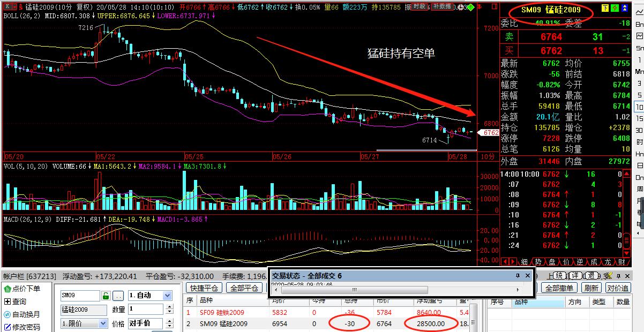The height and width of the screenshot is (332, 644).
Task: Click the 对价追 button
Action: (618, 288)
